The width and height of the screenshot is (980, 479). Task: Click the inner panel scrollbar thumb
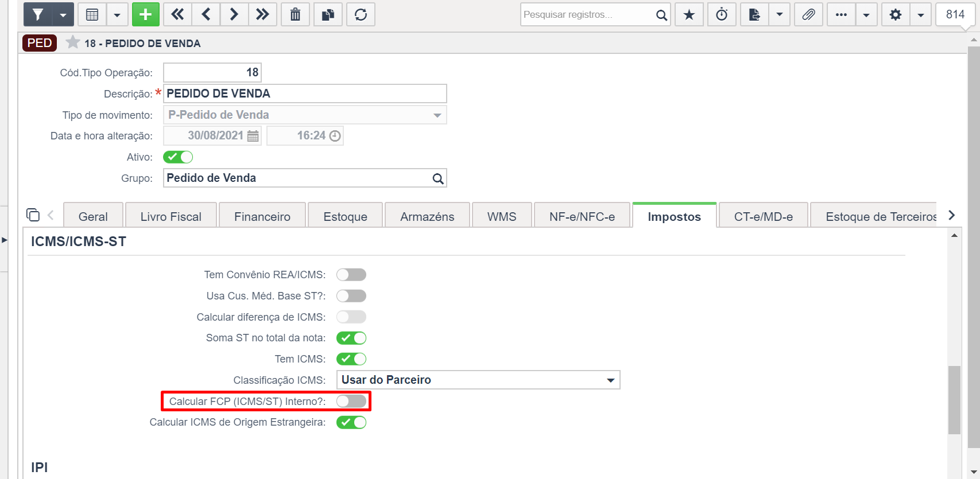pos(955,400)
